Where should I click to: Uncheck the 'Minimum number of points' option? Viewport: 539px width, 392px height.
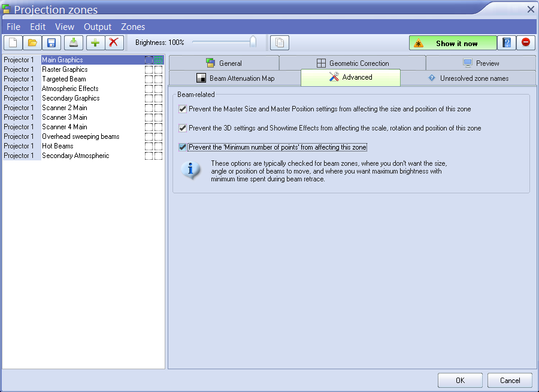point(183,147)
